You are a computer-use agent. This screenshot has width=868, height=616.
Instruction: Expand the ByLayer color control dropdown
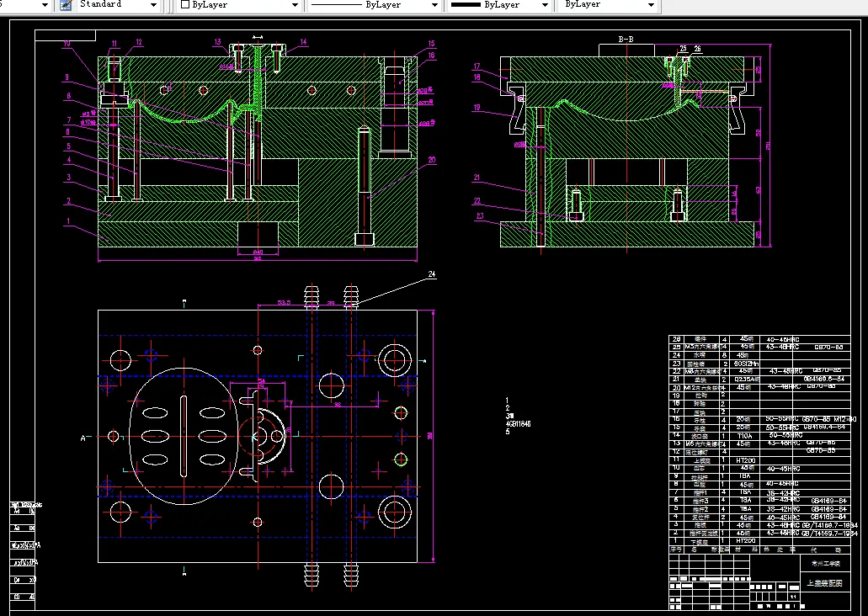295,5
